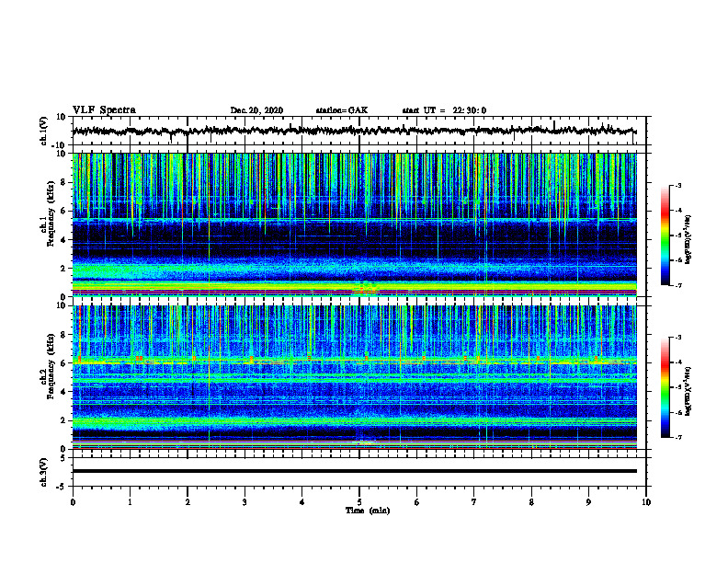Click the "4" kHz tick on ch.1 spectrogram axis
Viewport: 728px width, 563px height.
63,240
